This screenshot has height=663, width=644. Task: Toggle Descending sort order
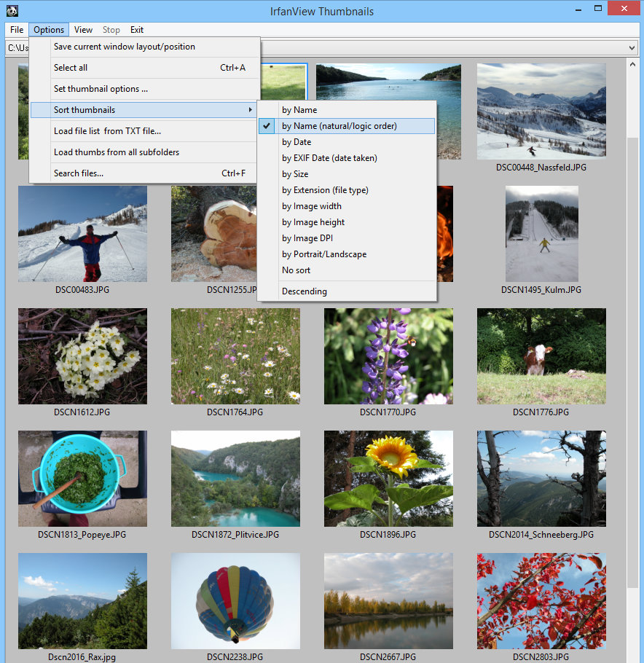click(x=305, y=291)
